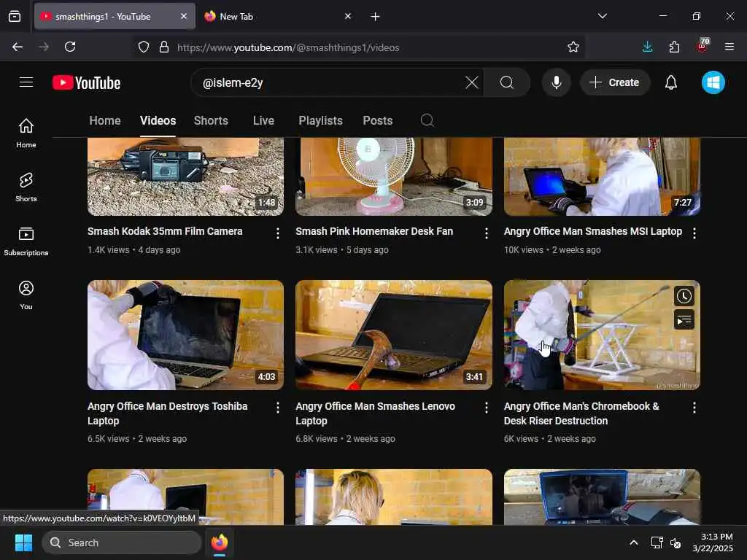Play the MSI Laptop video thumbnail
Viewport: 747px width, 560px height.
(602, 176)
